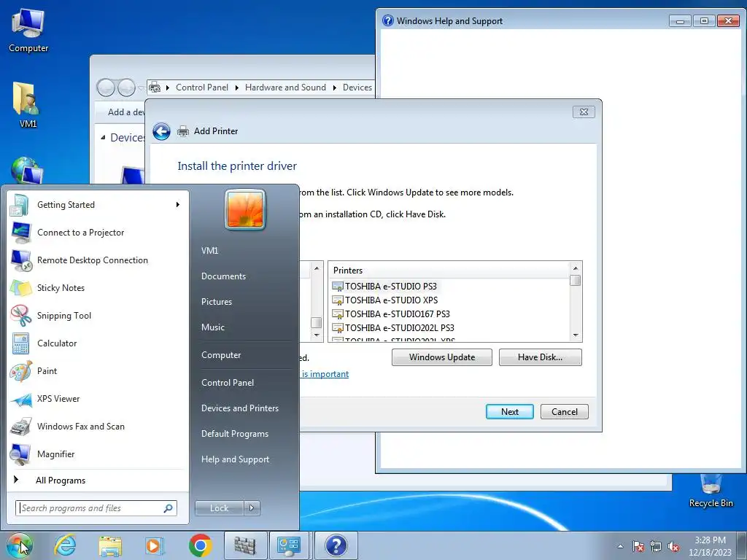Click the volume muted tray icon
The height and width of the screenshot is (560, 747).
pos(673,546)
